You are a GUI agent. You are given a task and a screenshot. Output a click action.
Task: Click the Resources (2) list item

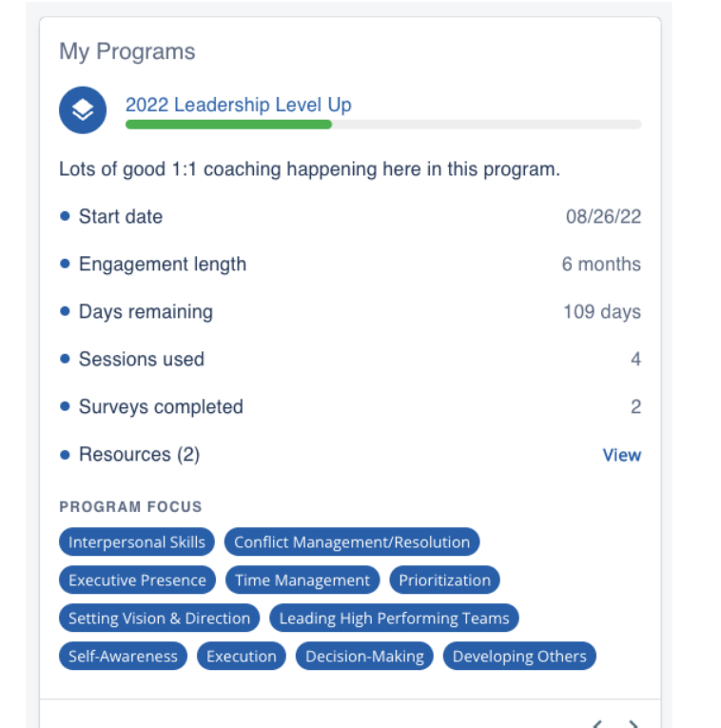point(139,455)
